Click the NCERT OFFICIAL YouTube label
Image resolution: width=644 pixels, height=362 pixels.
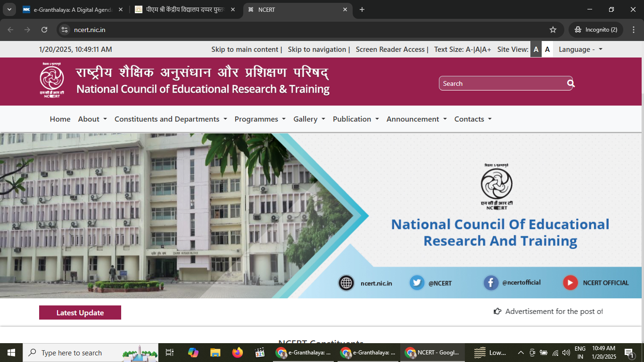(x=606, y=283)
